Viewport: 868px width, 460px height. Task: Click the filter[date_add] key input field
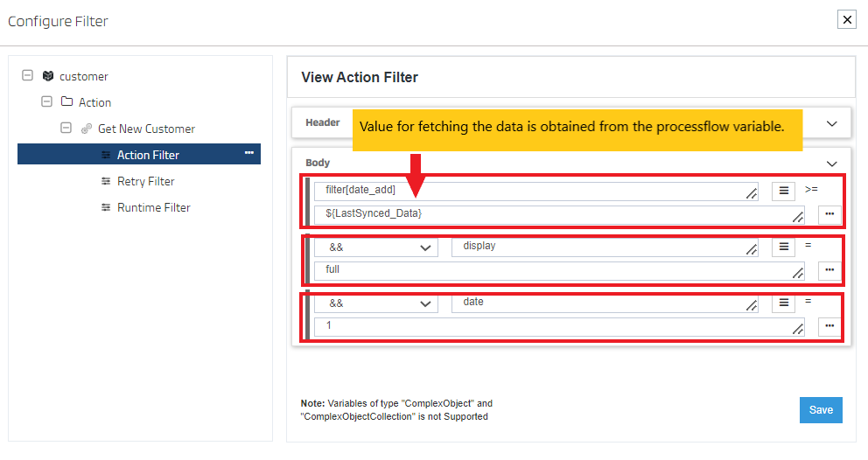pyautogui.click(x=534, y=192)
